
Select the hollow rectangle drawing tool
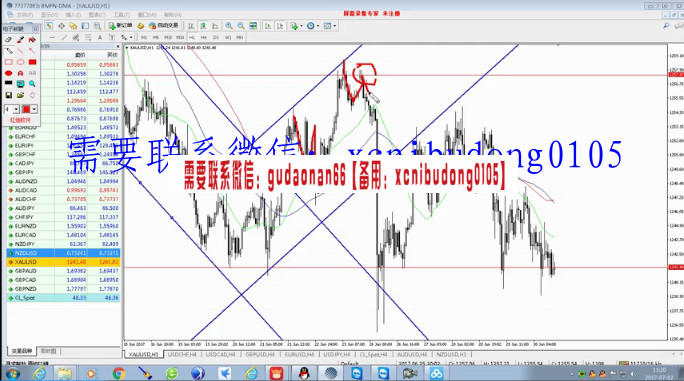9,62
